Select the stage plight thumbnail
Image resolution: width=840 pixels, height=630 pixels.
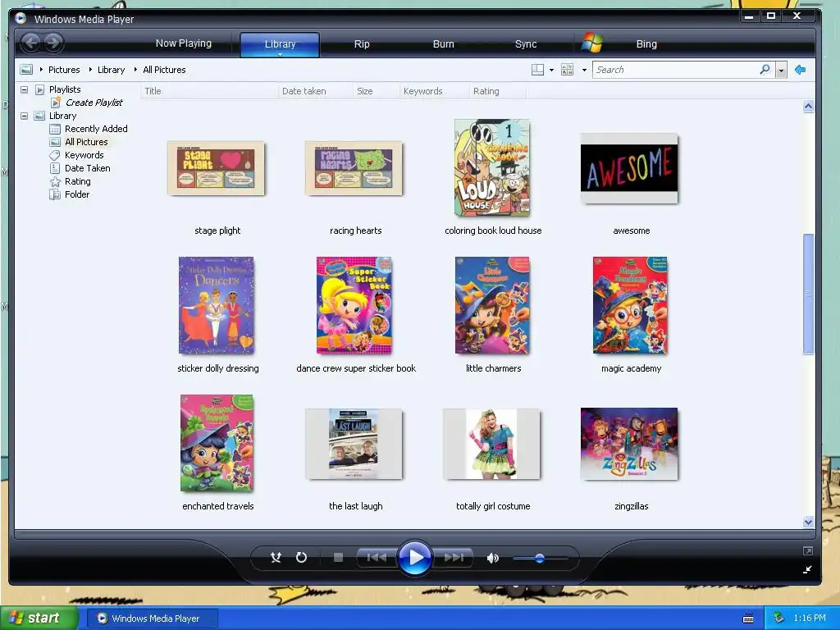pos(216,168)
